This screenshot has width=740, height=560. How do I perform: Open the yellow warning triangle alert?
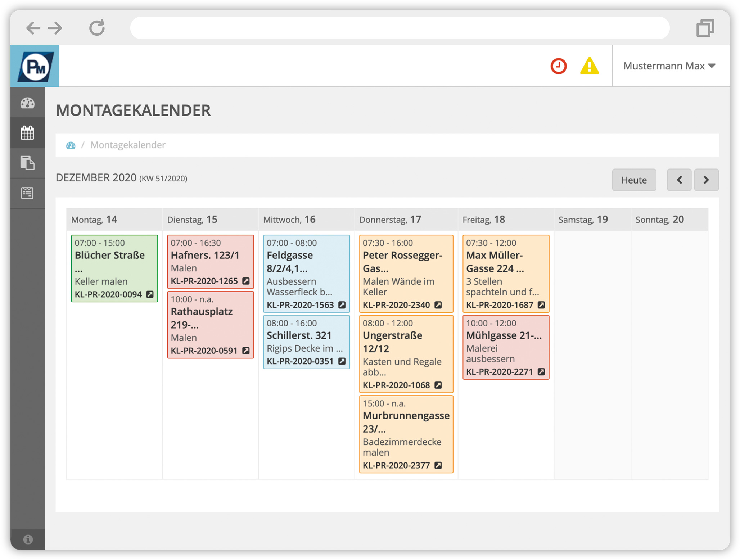coord(589,66)
